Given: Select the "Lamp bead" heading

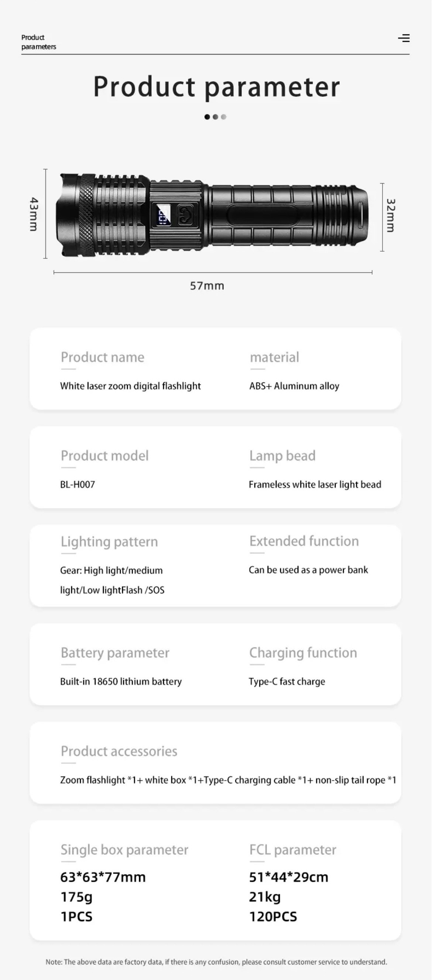Looking at the screenshot, I should click(282, 456).
